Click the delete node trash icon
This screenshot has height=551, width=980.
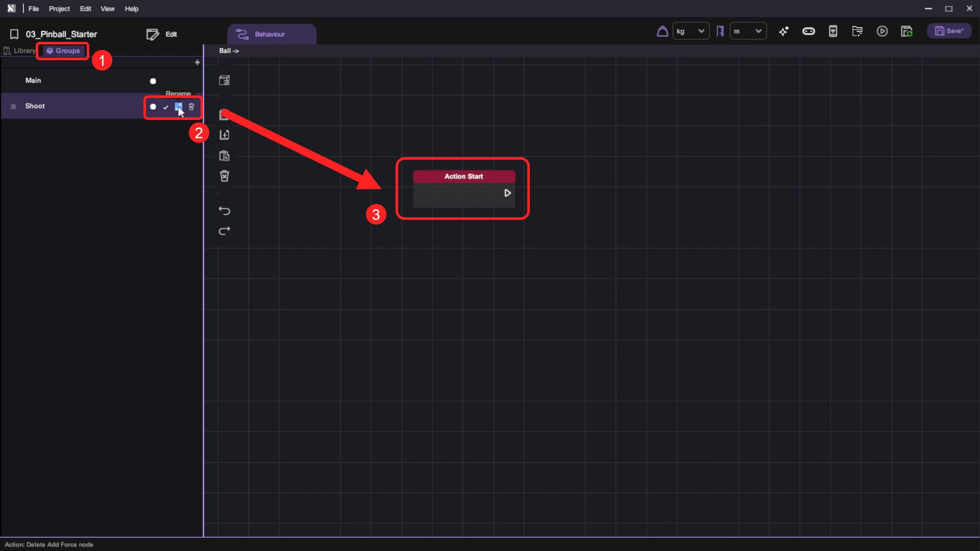click(225, 176)
